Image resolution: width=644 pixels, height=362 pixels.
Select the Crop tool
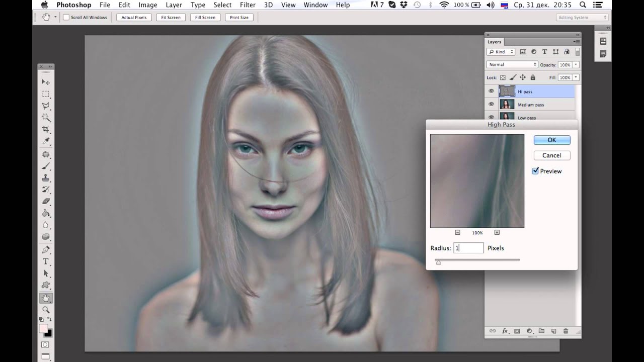point(46,130)
